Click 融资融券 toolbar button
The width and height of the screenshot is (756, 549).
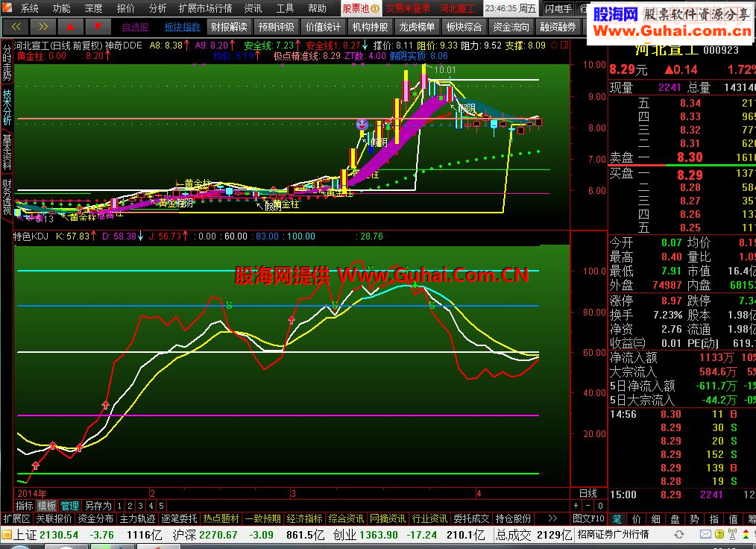click(558, 27)
